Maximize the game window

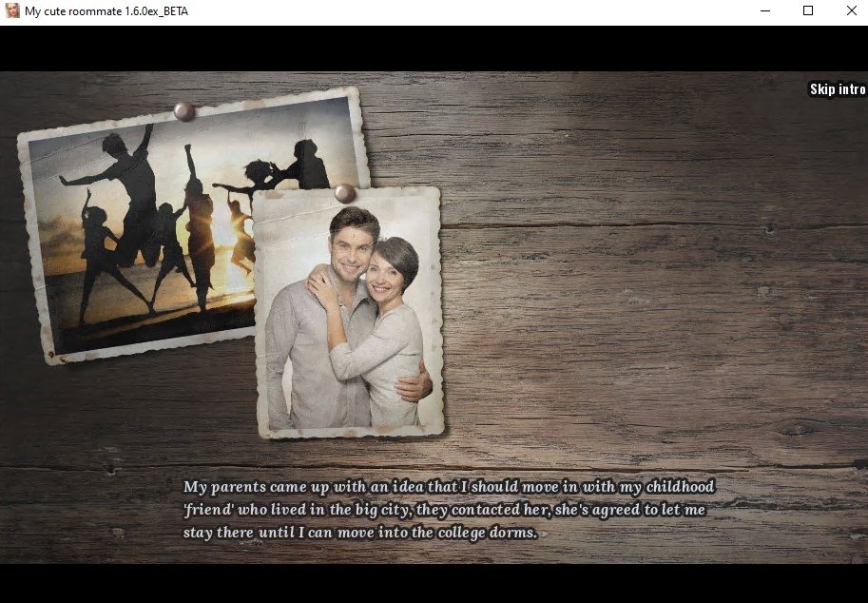click(808, 10)
